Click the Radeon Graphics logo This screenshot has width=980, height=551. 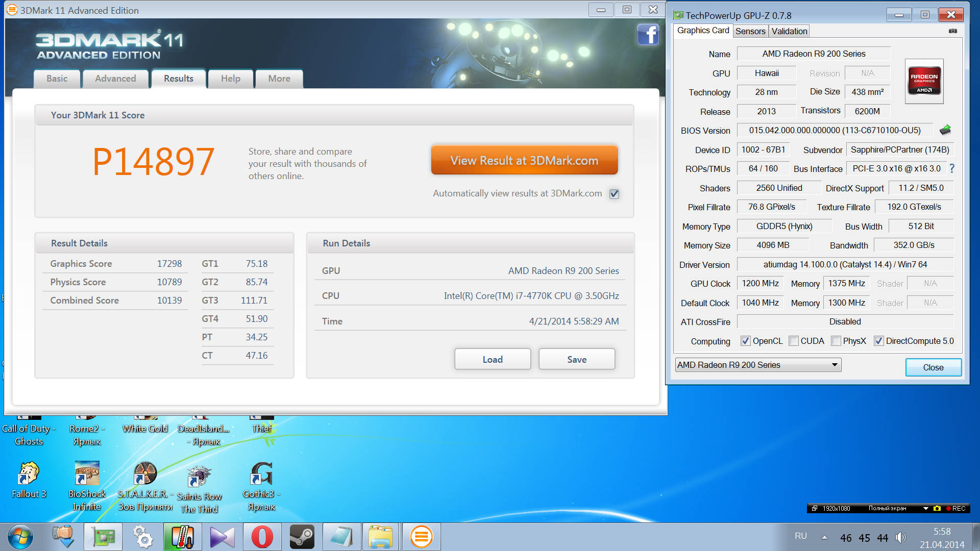[924, 81]
